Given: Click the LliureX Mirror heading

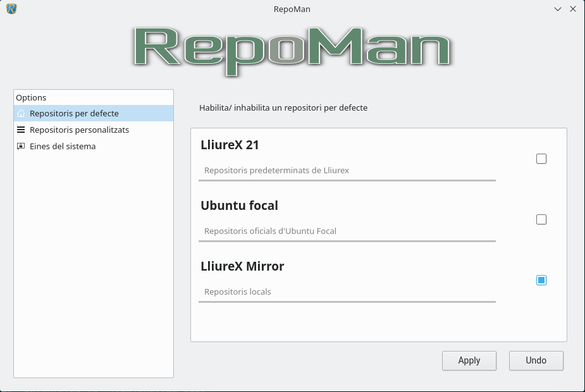Looking at the screenshot, I should (x=242, y=266).
